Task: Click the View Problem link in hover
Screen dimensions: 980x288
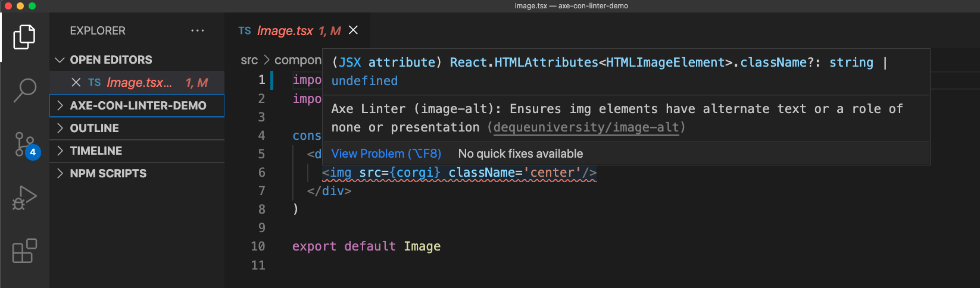Action: pos(386,154)
